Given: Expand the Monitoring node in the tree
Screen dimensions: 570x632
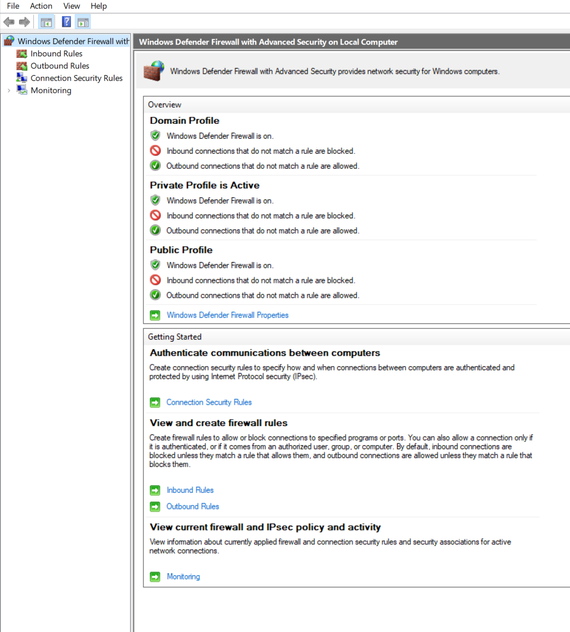Looking at the screenshot, I should click(x=9, y=90).
